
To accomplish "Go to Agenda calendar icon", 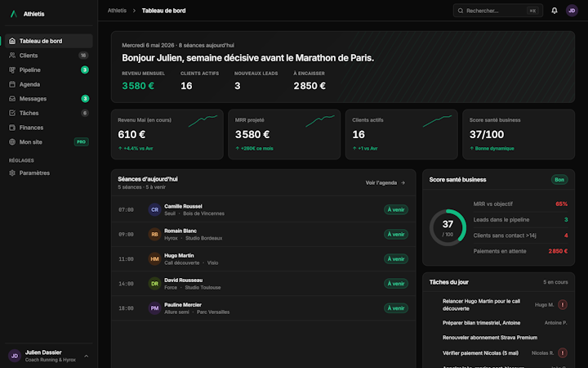I will click(x=12, y=84).
